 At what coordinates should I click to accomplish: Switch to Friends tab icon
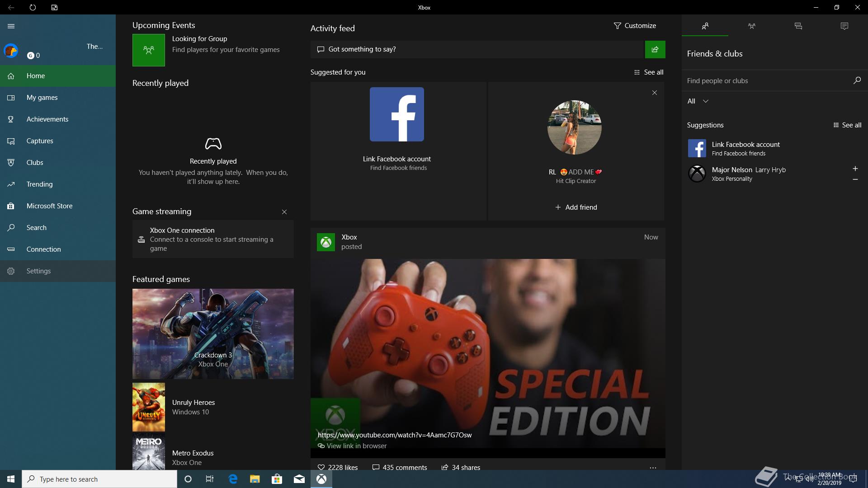705,26
